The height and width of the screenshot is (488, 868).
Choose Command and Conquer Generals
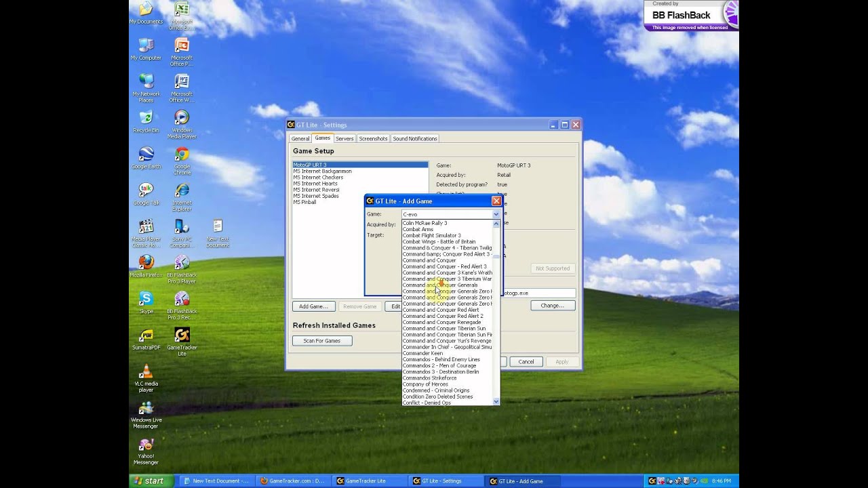(x=448, y=285)
